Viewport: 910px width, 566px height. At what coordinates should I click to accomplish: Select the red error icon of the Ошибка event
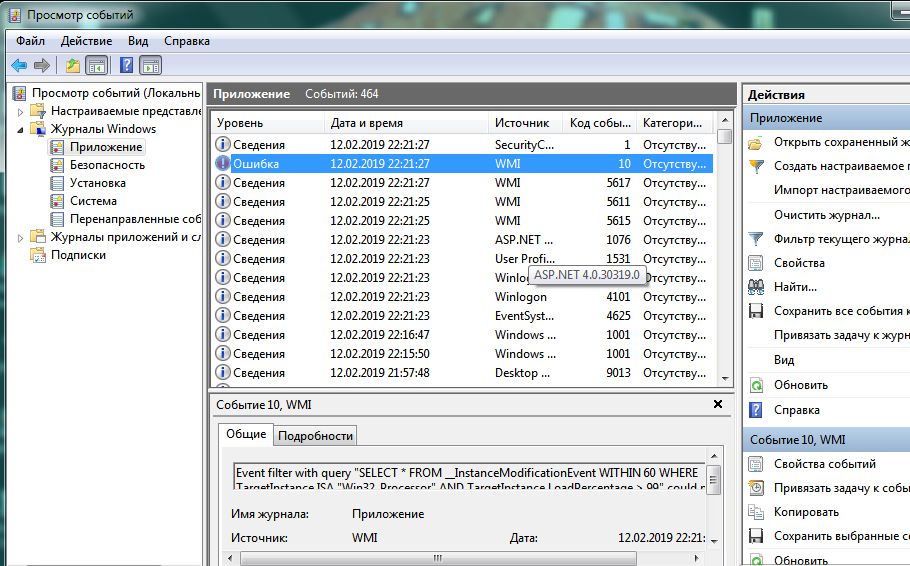pyautogui.click(x=223, y=164)
